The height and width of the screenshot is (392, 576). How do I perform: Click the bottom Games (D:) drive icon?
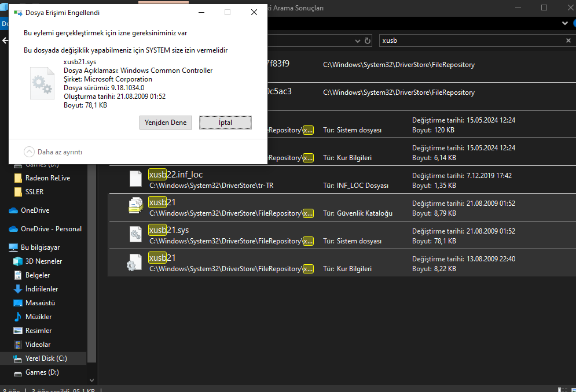tap(17, 373)
